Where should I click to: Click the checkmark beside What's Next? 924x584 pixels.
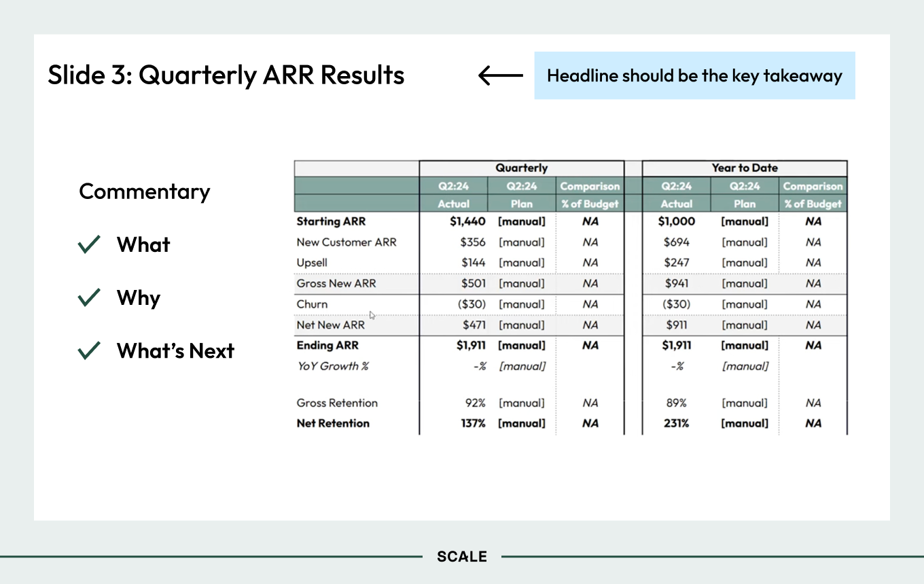tap(89, 350)
